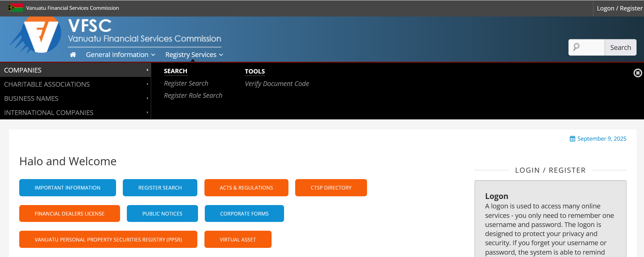Click the Search button in header
The image size is (644, 257).
point(620,48)
